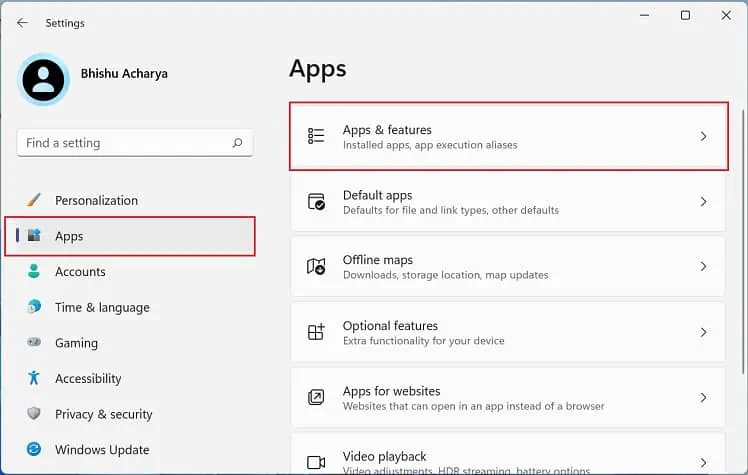Viewport: 748px width, 475px height.
Task: Click the Accessibility figure icon
Action: 34,378
